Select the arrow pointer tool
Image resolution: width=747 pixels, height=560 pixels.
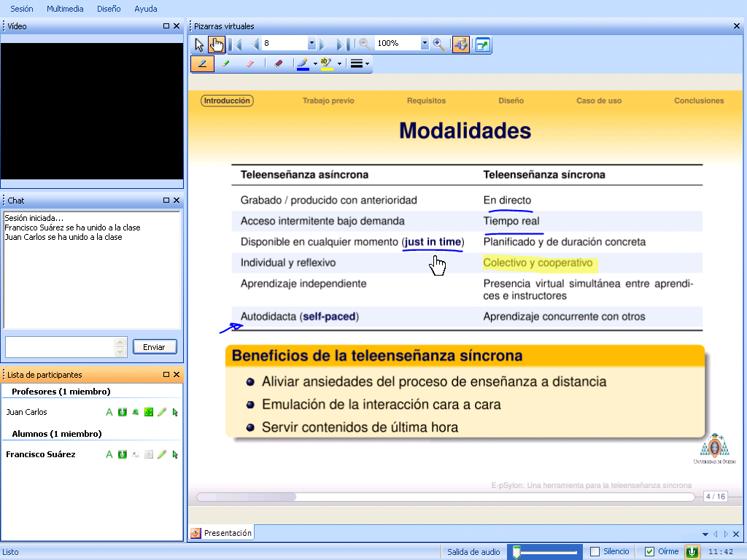coord(199,44)
